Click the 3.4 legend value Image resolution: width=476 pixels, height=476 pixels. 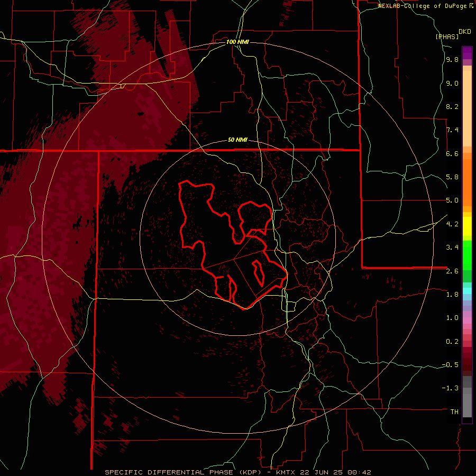(452, 248)
